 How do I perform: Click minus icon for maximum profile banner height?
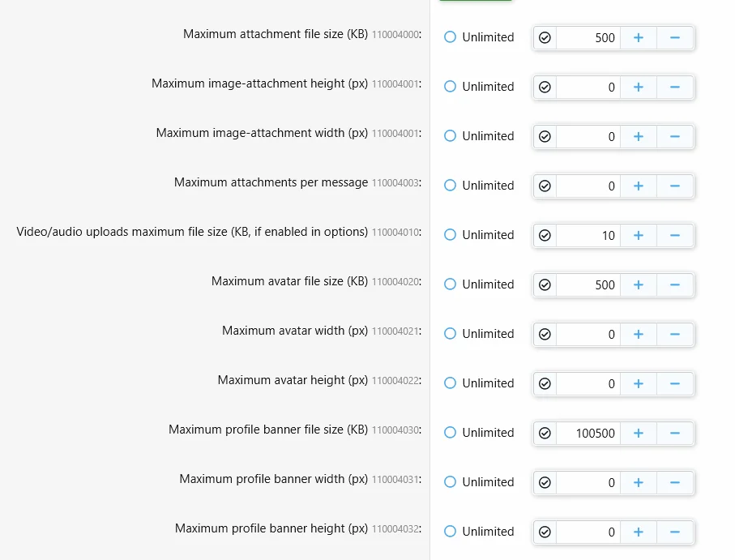(674, 532)
